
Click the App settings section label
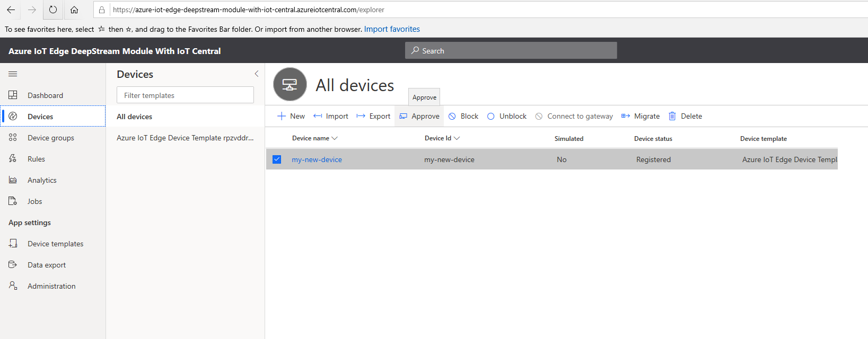coord(30,222)
